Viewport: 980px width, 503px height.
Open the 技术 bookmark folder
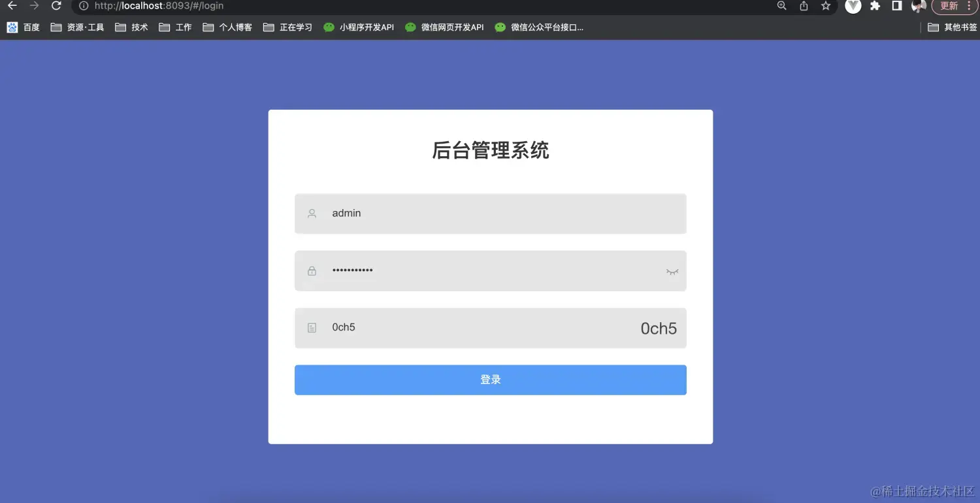coord(131,27)
